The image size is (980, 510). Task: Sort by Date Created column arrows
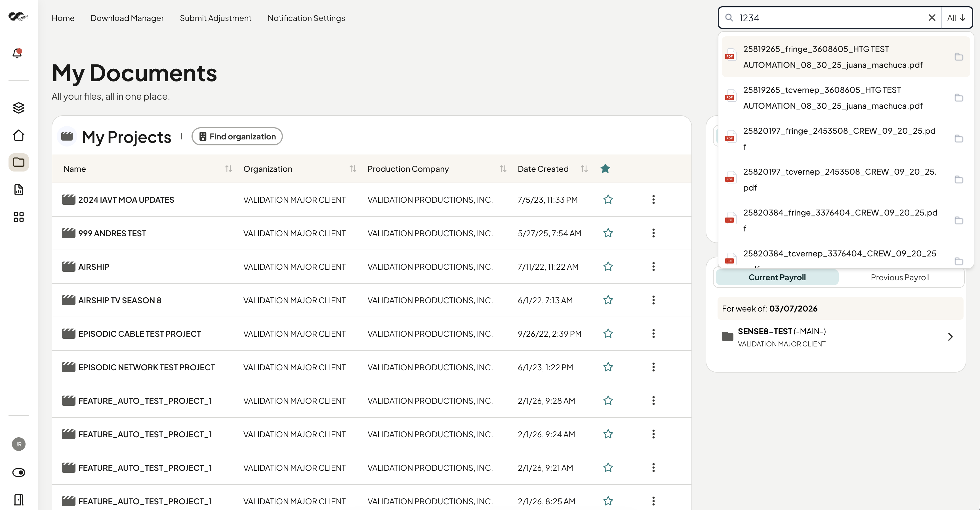pyautogui.click(x=584, y=169)
